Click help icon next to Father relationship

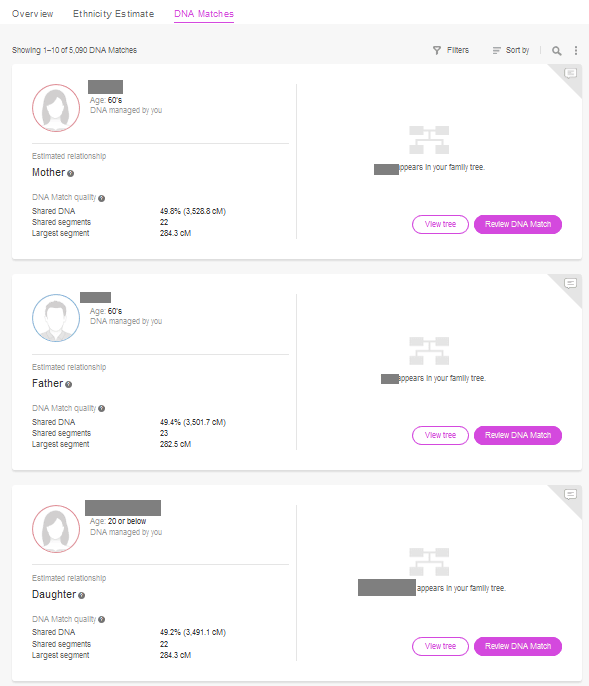[x=68, y=385]
